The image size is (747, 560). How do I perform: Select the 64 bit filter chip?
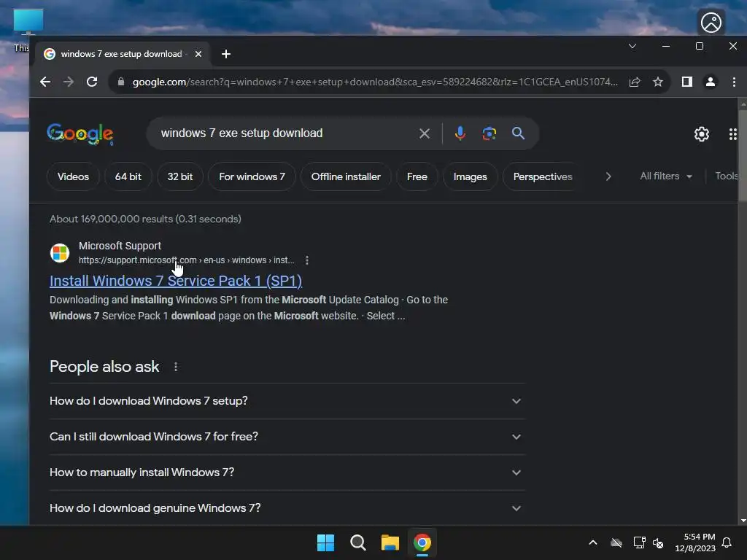(128, 176)
